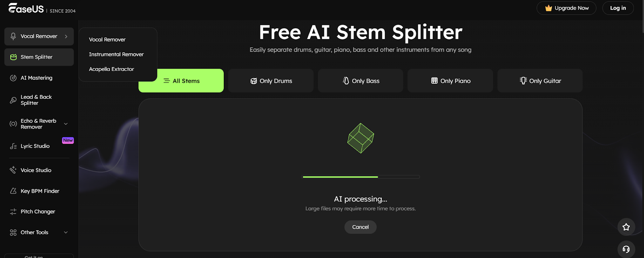This screenshot has width=644, height=258.
Task: Open the headset support chat button
Action: [626, 250]
